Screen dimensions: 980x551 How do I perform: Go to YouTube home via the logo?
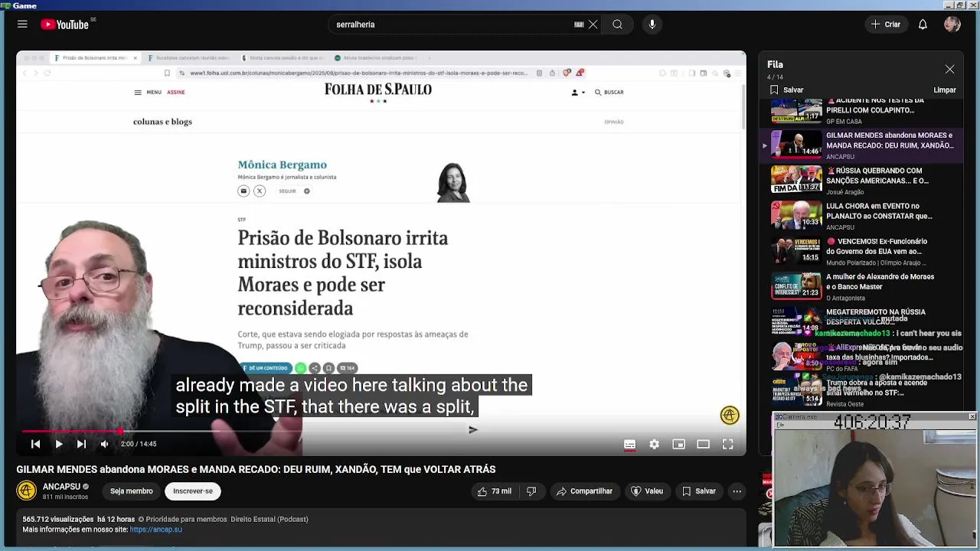pos(65,24)
